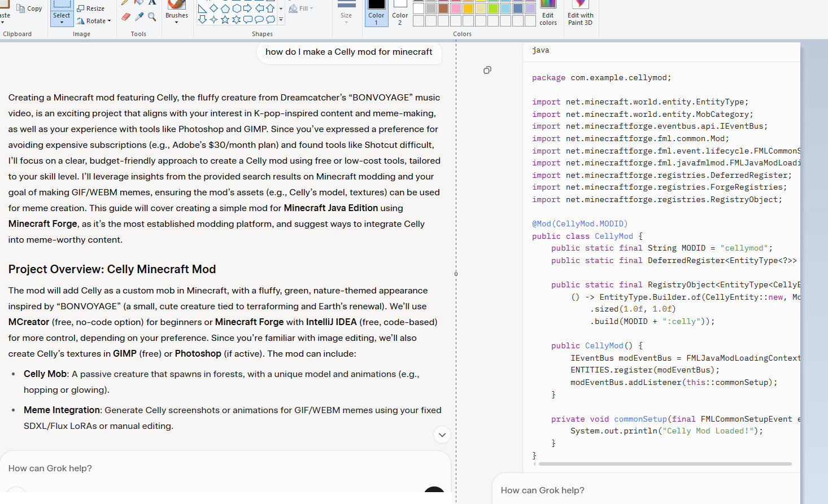Screen dimensions: 828x504
Task: Pick the Color picker eyedropper tool
Action: 139,17
